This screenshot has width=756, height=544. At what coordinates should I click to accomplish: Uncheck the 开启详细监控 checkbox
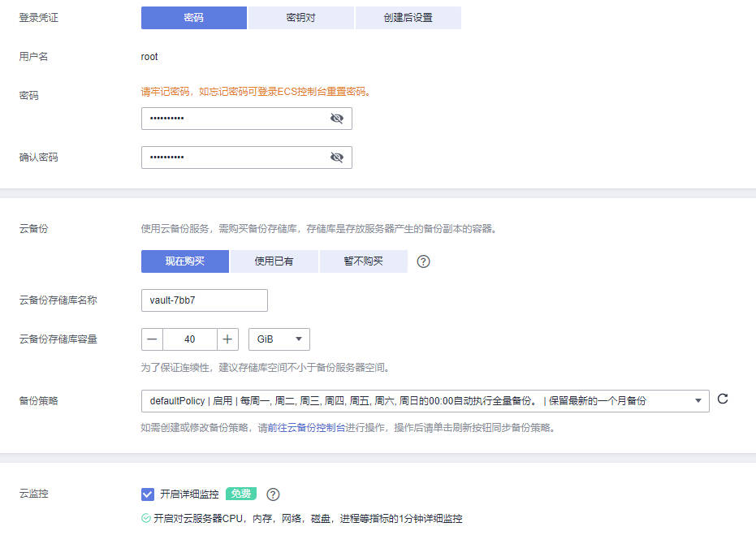pos(148,494)
